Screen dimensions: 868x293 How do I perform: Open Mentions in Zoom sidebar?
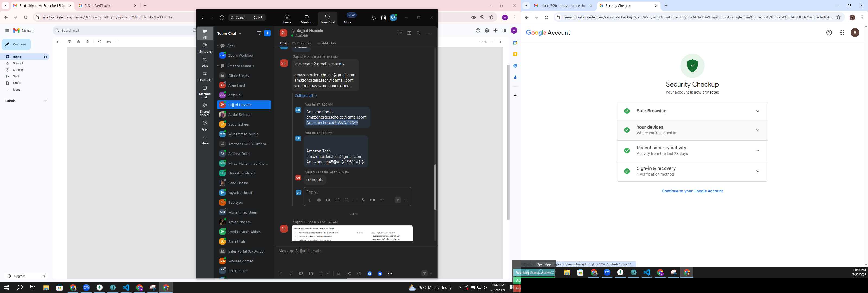click(205, 48)
